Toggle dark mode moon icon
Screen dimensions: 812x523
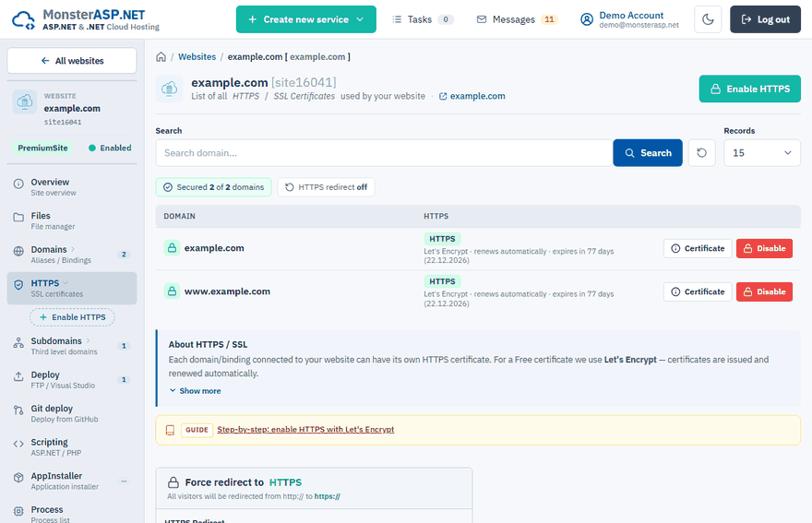pyautogui.click(x=708, y=19)
